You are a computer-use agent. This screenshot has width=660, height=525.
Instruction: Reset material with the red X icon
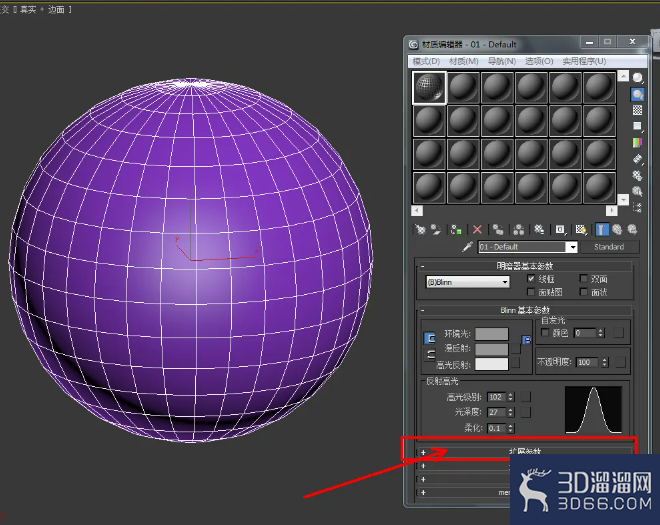(x=477, y=229)
